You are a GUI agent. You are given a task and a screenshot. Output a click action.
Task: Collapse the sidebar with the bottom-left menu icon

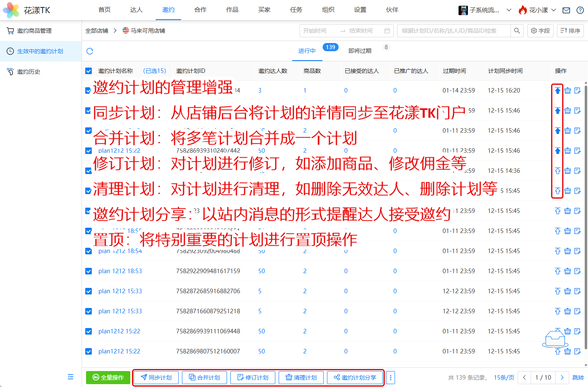pos(70,377)
